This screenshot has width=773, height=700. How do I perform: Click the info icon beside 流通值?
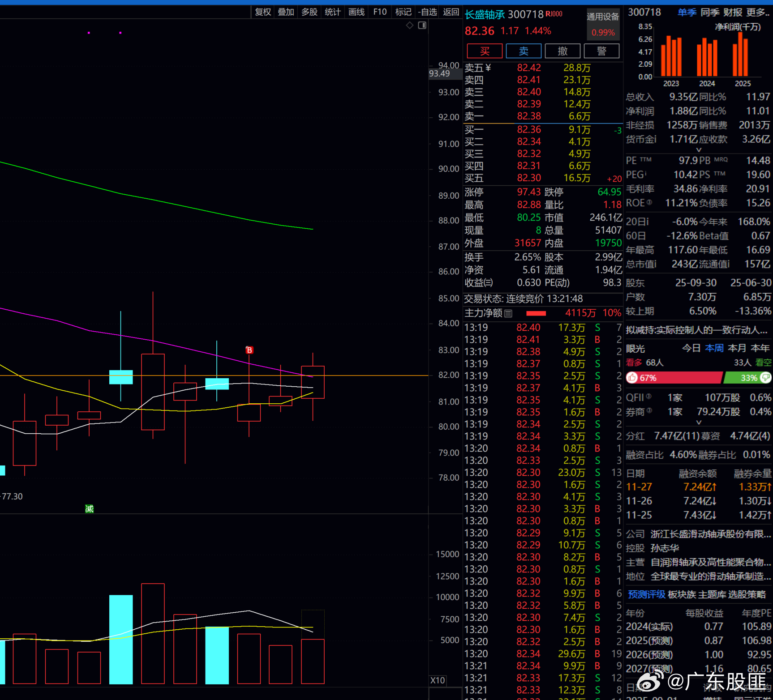coord(728,264)
